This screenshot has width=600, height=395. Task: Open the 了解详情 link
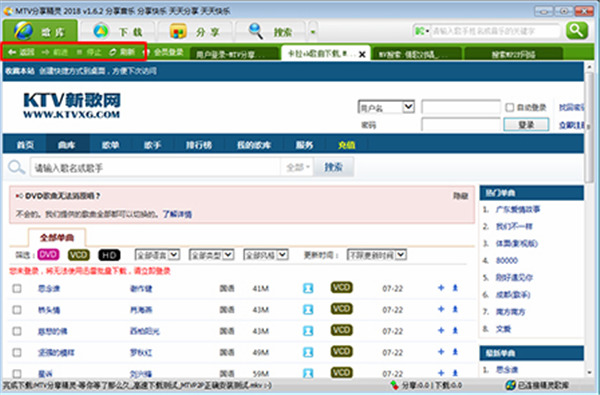pyautogui.click(x=177, y=214)
